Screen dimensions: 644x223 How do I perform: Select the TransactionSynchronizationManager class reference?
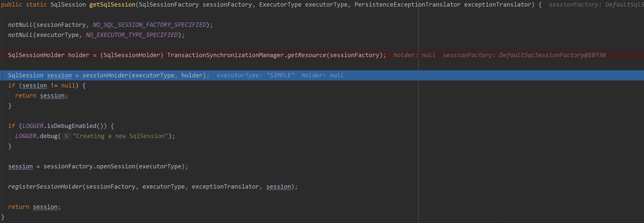[x=225, y=55]
